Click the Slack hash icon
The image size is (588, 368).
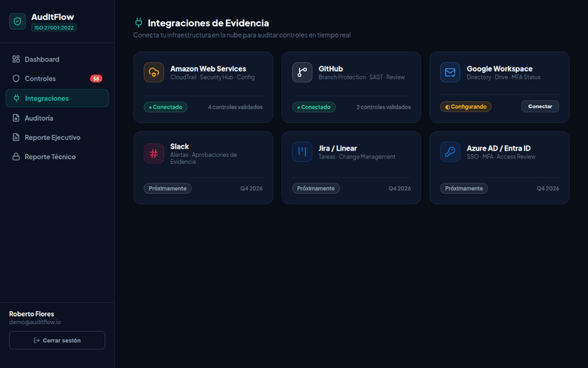pos(154,153)
